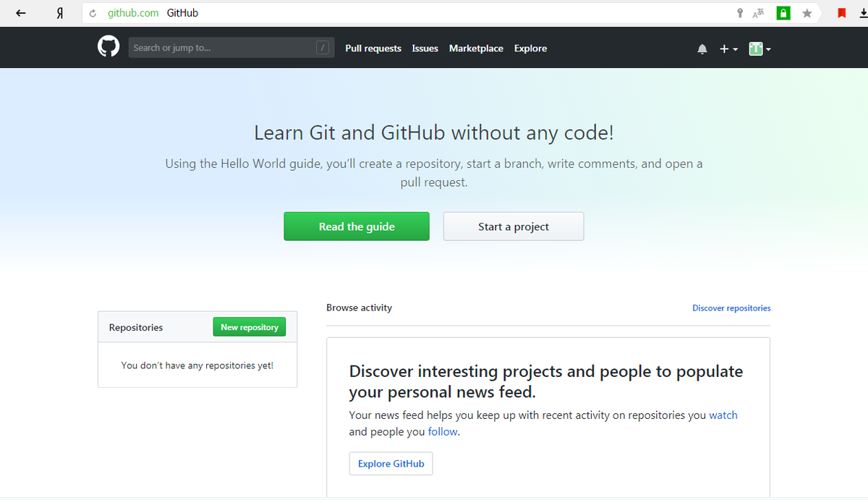868x500 pixels.
Task: Open Issues in the header
Action: 425,48
